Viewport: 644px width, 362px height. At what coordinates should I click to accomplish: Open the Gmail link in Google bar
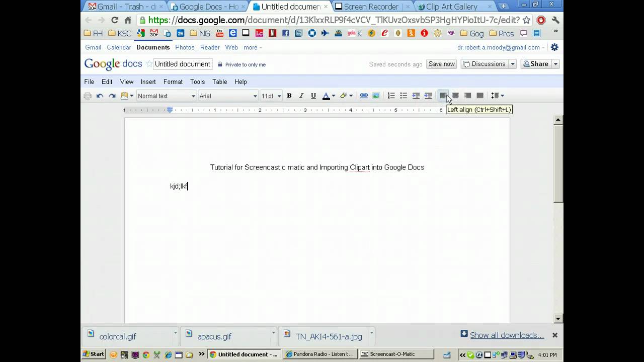click(93, 47)
